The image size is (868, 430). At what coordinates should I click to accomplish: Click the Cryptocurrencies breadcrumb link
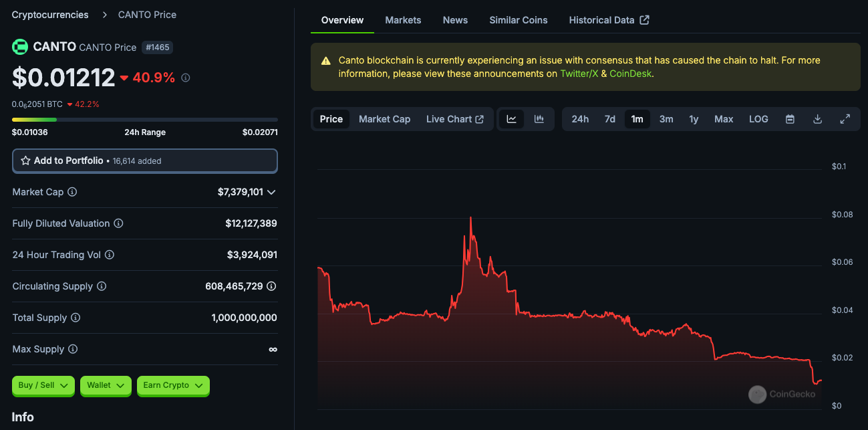(x=50, y=15)
